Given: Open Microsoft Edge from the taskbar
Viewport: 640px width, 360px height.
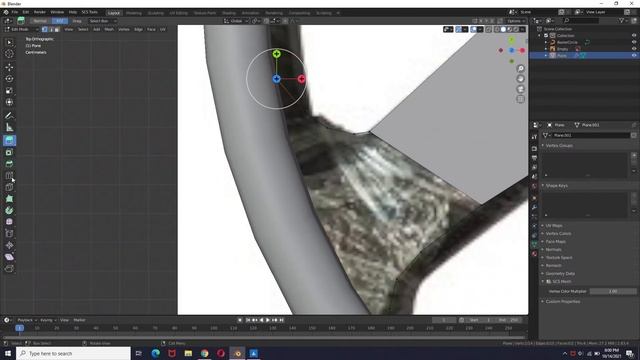Looking at the screenshot, I should click(156, 353).
